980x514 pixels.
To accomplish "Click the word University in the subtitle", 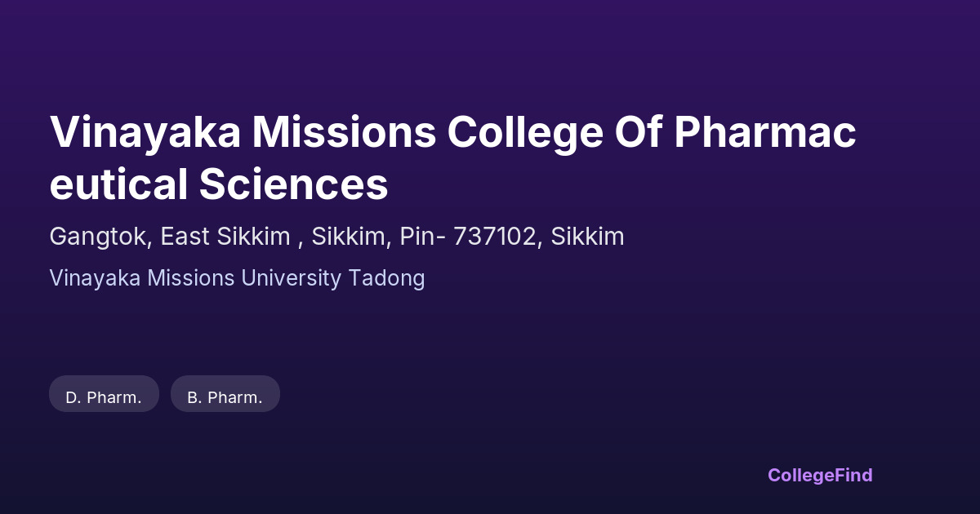I will click(x=291, y=278).
